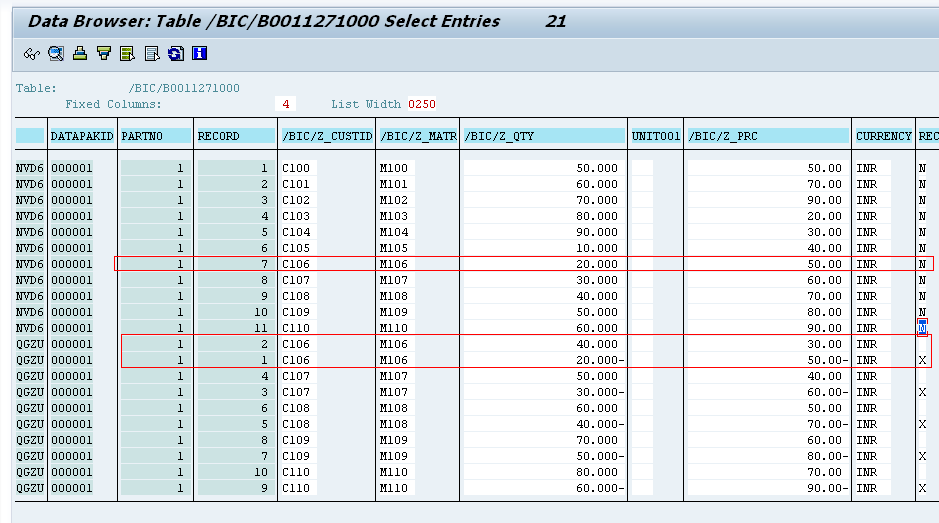This screenshot has width=939, height=523.
Task: Select the RECORD column header
Action: coord(236,136)
